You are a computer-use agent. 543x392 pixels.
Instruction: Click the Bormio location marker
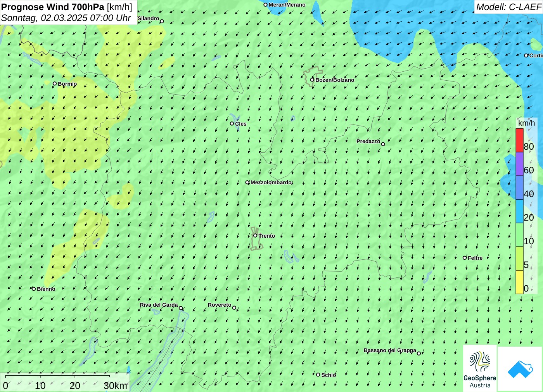pos(55,83)
